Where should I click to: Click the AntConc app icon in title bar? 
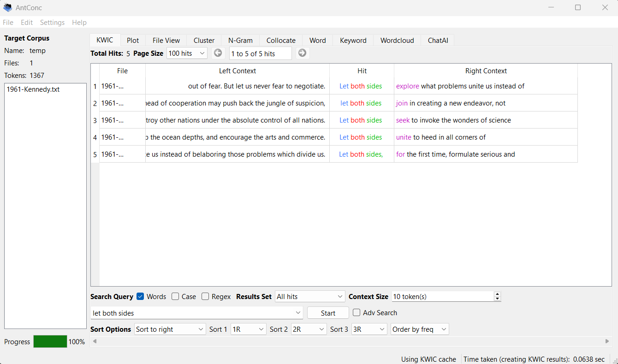point(7,7)
